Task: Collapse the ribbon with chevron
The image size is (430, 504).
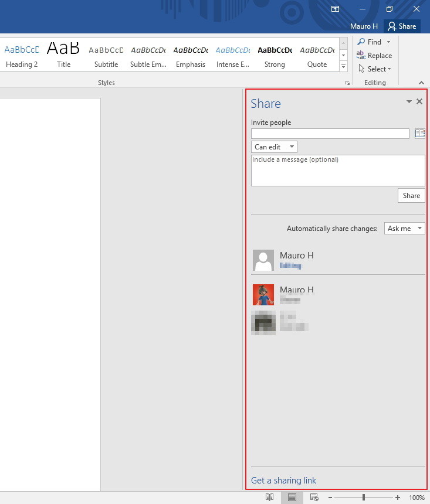Action: pyautogui.click(x=421, y=83)
